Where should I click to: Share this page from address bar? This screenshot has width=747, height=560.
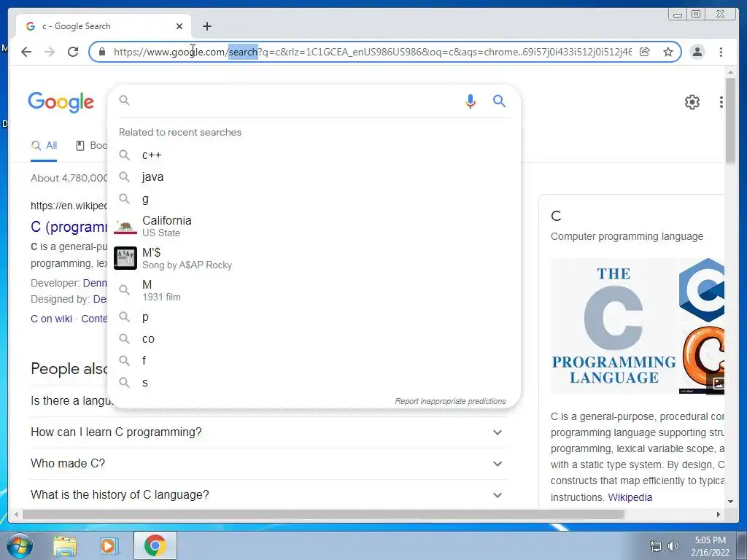point(645,52)
